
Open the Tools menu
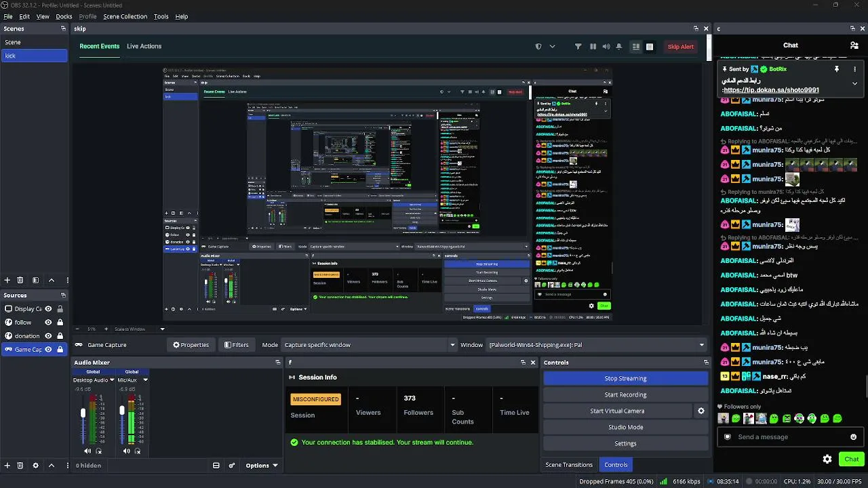tap(161, 16)
